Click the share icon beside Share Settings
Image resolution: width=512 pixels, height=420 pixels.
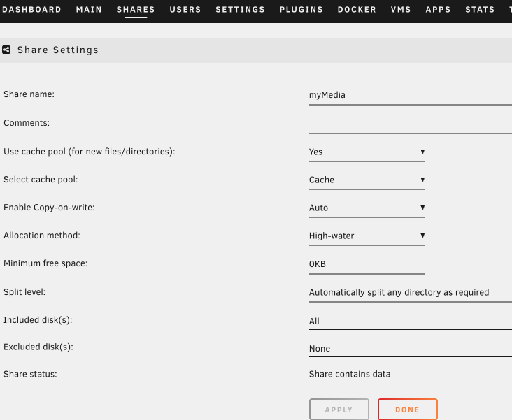click(x=6, y=50)
